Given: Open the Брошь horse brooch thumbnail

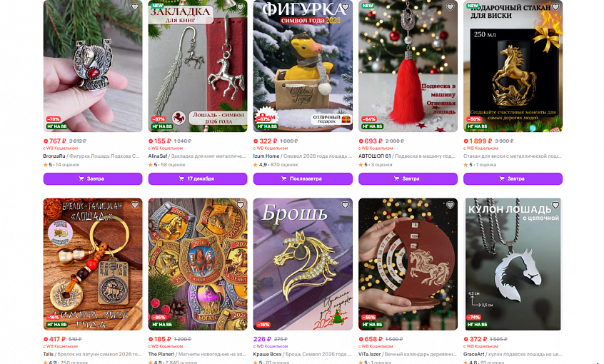Looking at the screenshot, I should (x=303, y=264).
